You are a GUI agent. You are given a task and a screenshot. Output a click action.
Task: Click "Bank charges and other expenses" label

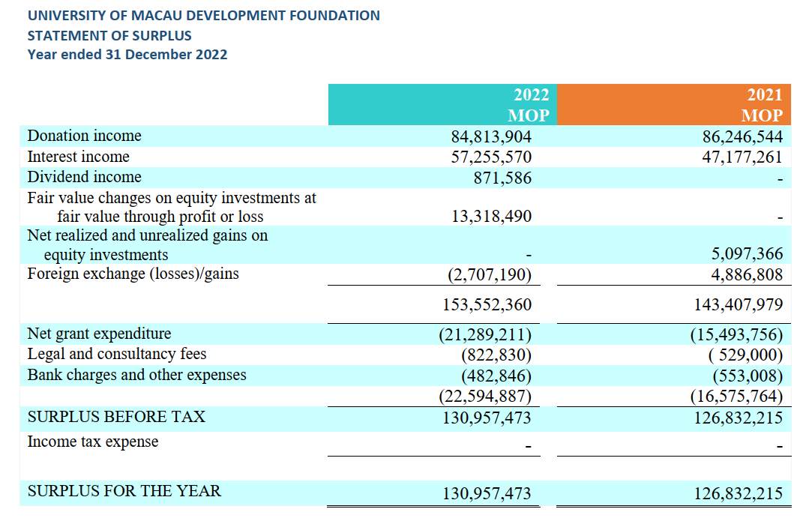point(136,375)
